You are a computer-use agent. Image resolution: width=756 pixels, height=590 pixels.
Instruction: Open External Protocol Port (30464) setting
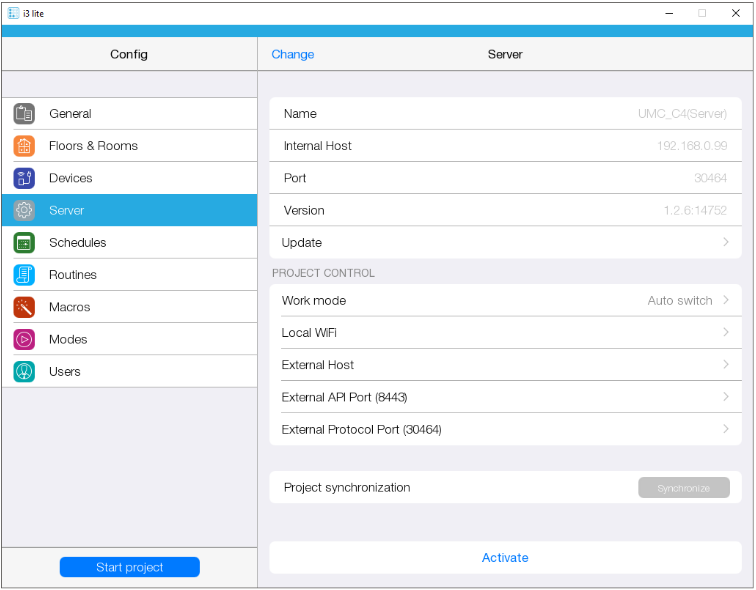pyautogui.click(x=505, y=430)
